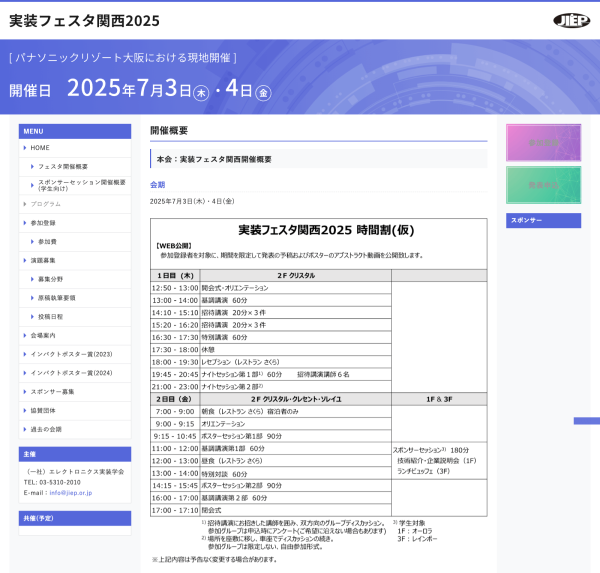Open the 実装フェスタ関西2025 site title
This screenshot has width=600, height=573.
[x=84, y=21]
